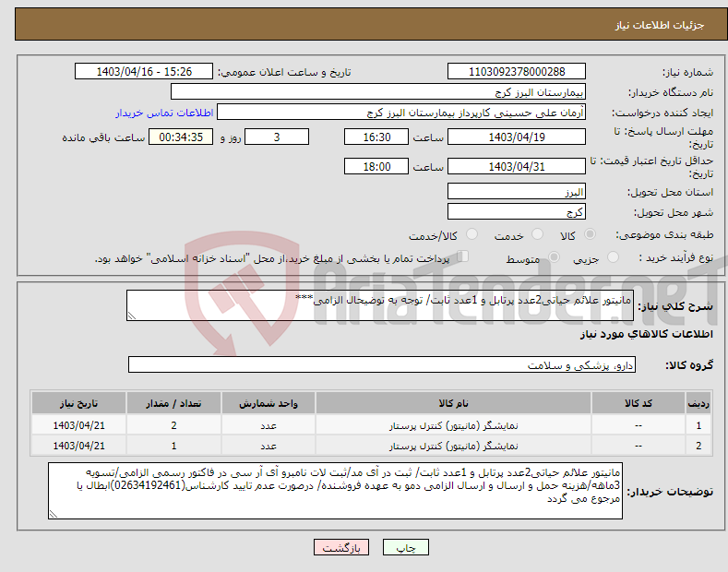
Task: Select the کالا/خدمت radio button
Action: click(x=471, y=234)
